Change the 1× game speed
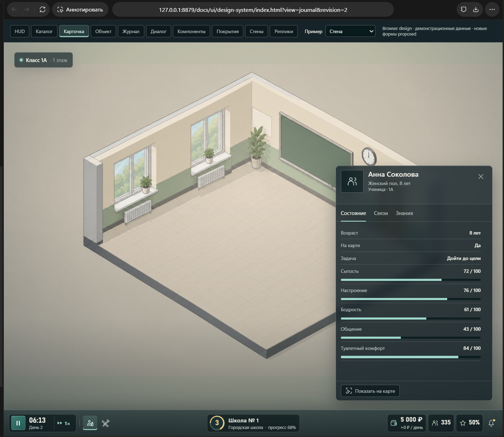504x437 pixels. pos(64,423)
